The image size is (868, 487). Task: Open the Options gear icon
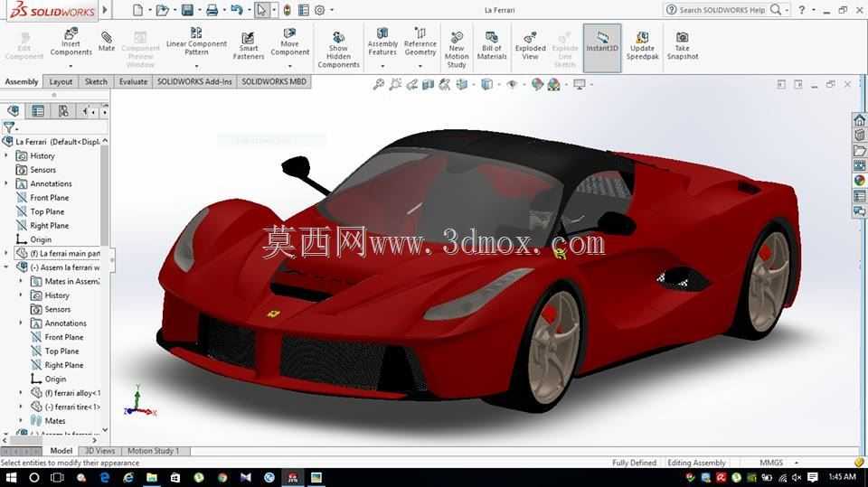pyautogui.click(x=320, y=10)
